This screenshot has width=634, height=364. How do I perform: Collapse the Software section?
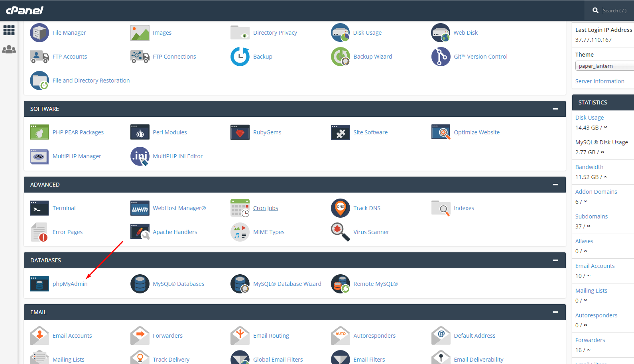pos(555,109)
